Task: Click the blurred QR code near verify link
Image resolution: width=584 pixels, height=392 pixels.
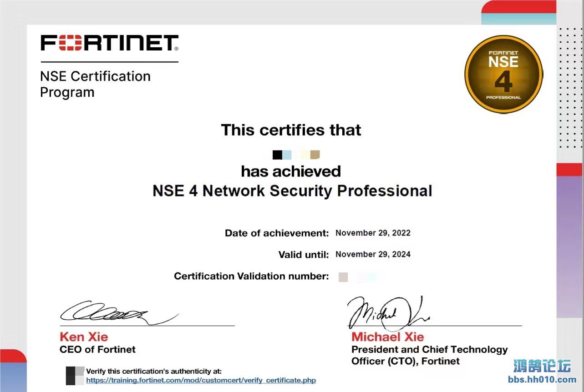Action: pos(75,376)
